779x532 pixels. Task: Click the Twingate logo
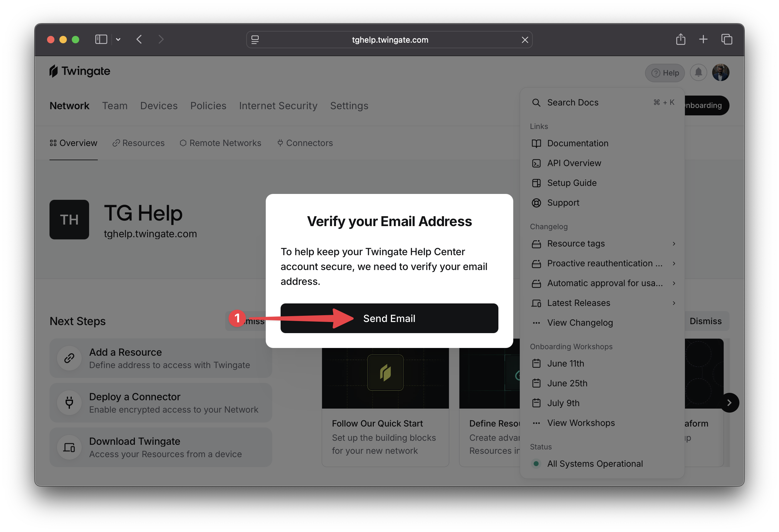coord(80,71)
